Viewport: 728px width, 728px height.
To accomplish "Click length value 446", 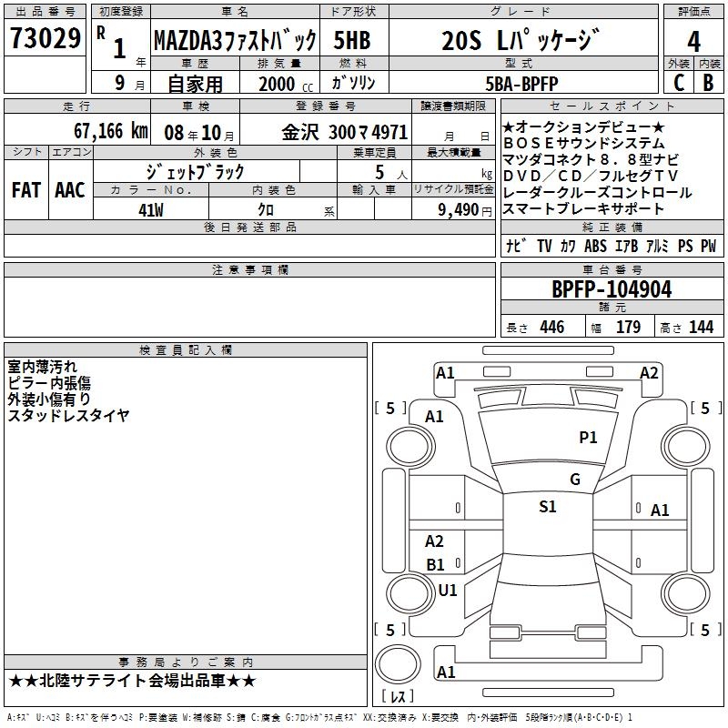I will (552, 327).
